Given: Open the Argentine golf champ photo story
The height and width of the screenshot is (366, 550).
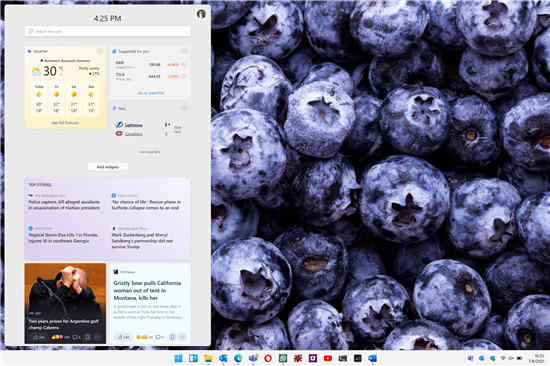Looking at the screenshot, I should point(65,304).
